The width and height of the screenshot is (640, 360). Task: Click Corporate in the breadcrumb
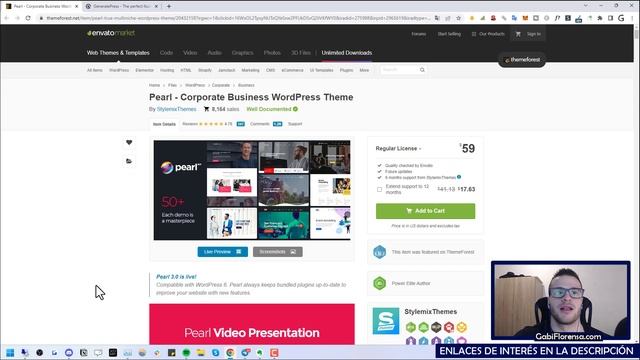[221, 85]
